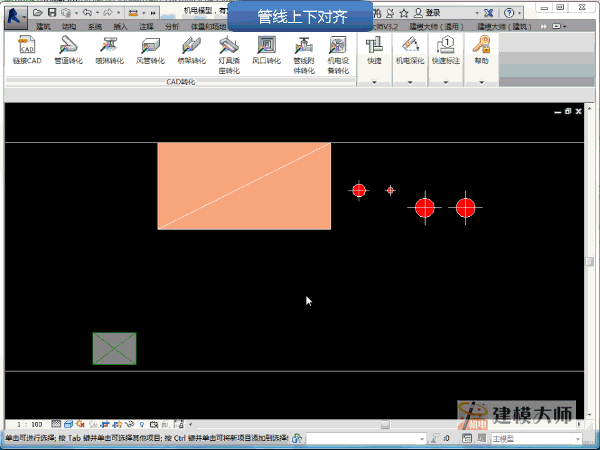Select the orange rectangular duct element
600x450 pixels.
[244, 186]
